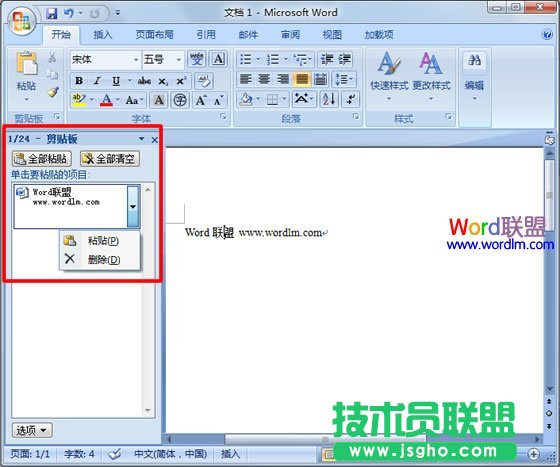Screen dimensions: 560x467
Task: Click the large Paste clipboard icon
Action: (26, 64)
